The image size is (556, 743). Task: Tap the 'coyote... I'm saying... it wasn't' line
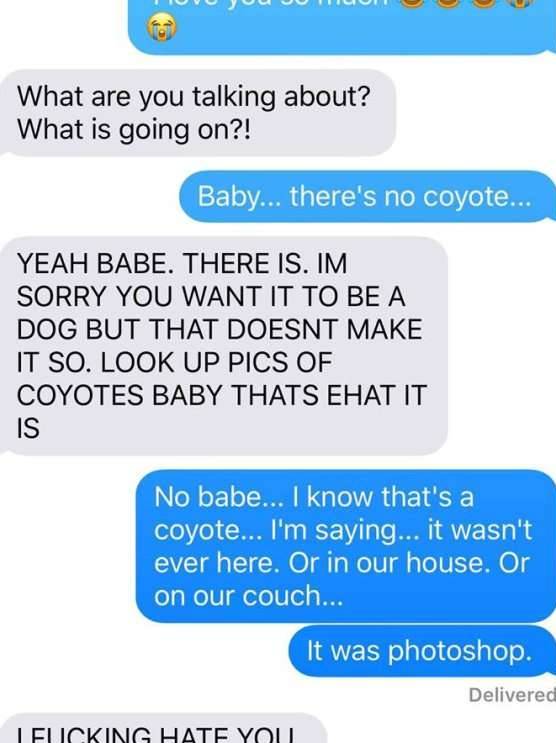tap(343, 531)
